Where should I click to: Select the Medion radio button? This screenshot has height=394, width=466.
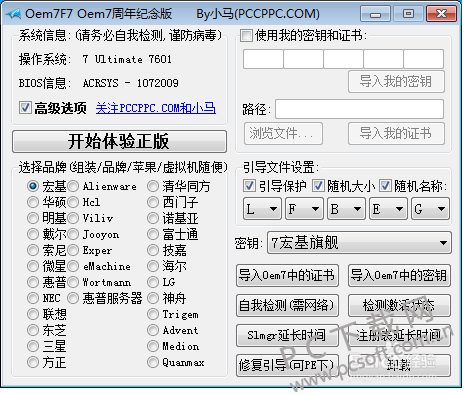pos(153,346)
